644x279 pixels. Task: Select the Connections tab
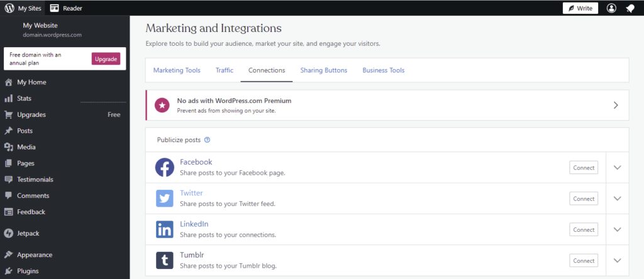tap(267, 70)
